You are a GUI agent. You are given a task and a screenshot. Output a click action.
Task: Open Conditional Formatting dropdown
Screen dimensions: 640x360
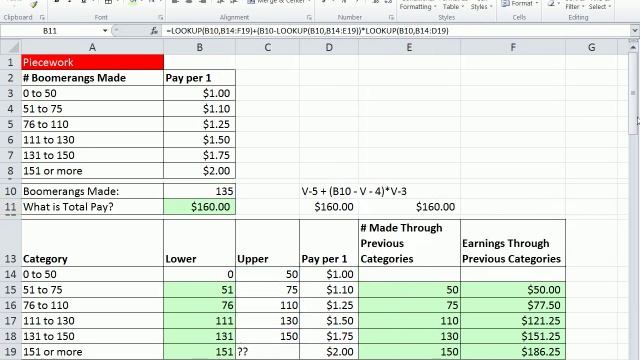(418, 6)
